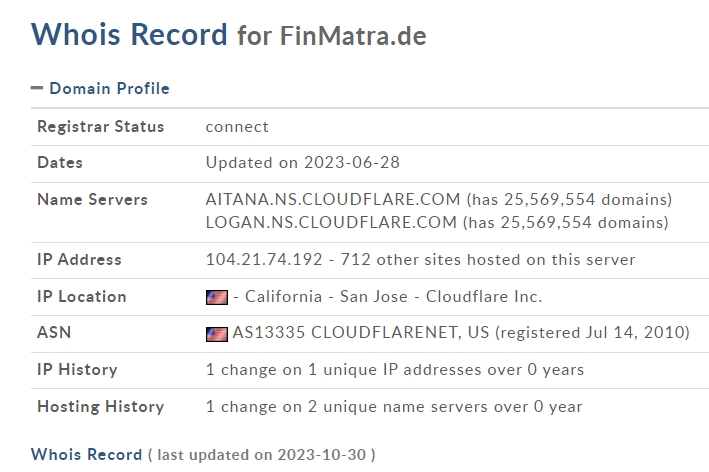Click IP address 104.21.74.192
The width and height of the screenshot is (709, 472).
264,260
